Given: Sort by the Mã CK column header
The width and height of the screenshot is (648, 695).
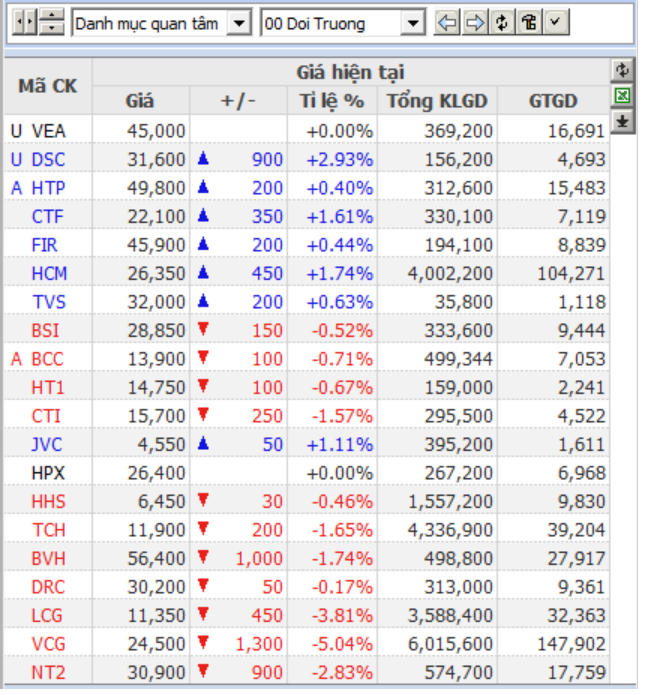Looking at the screenshot, I should point(48,86).
